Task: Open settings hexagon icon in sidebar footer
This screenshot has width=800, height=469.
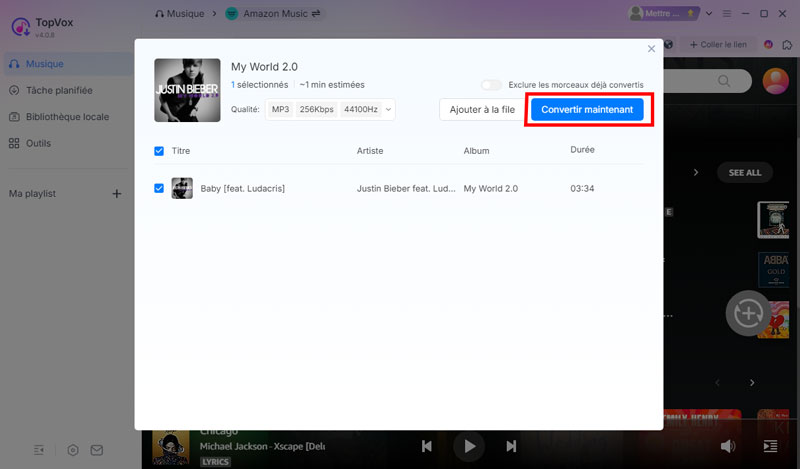Action: click(73, 450)
